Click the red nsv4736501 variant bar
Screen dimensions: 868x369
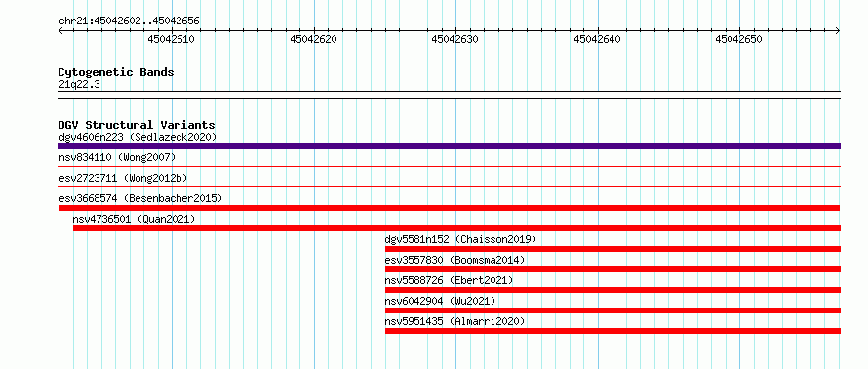click(x=456, y=228)
